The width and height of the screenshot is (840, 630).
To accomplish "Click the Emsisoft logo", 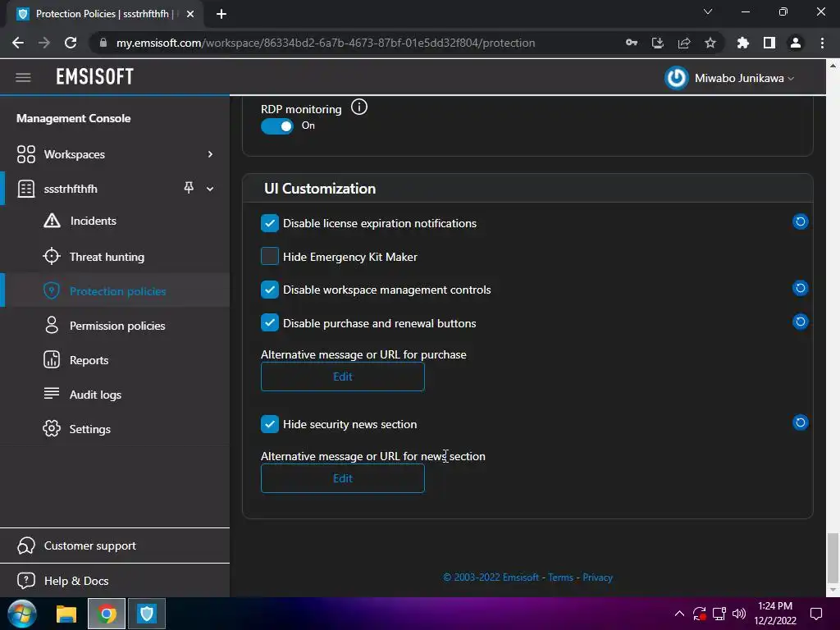I will click(95, 77).
